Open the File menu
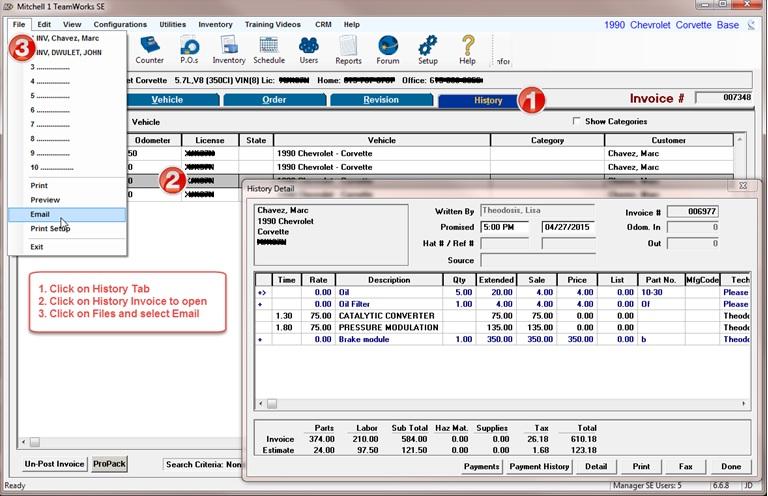This screenshot has height=496, width=768. click(19, 24)
